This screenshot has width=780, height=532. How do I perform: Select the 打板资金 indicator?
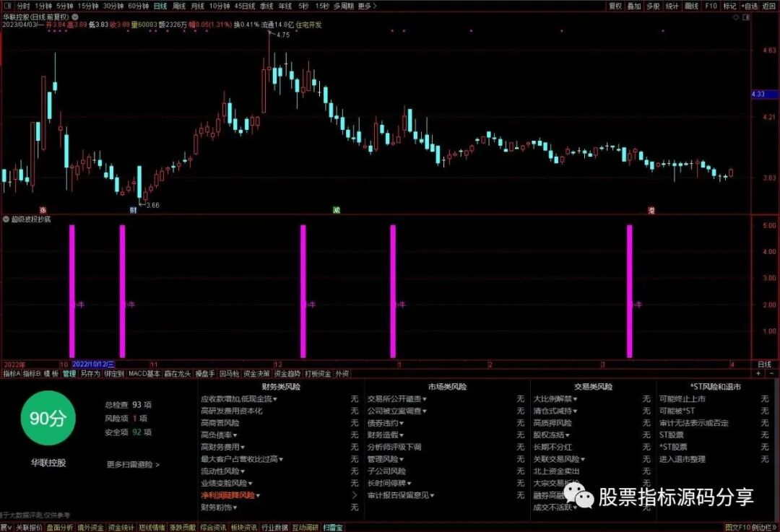click(318, 373)
